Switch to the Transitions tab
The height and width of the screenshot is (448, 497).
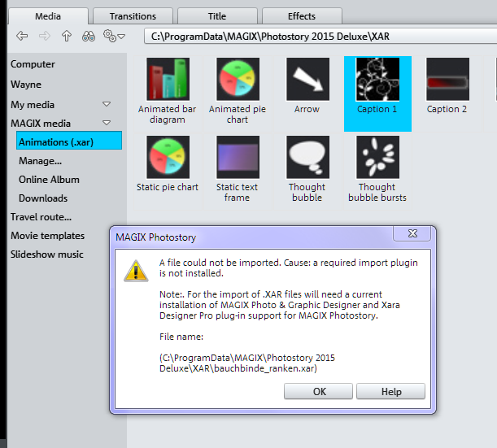tap(133, 15)
